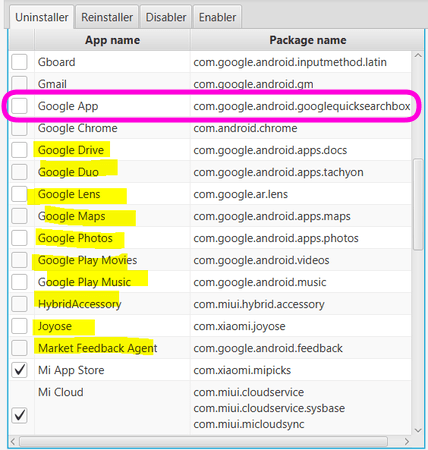Select the Google Photos app name

tap(75, 238)
